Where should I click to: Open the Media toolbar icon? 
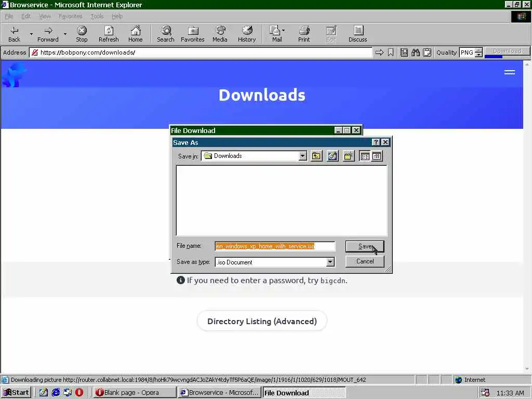tap(220, 34)
